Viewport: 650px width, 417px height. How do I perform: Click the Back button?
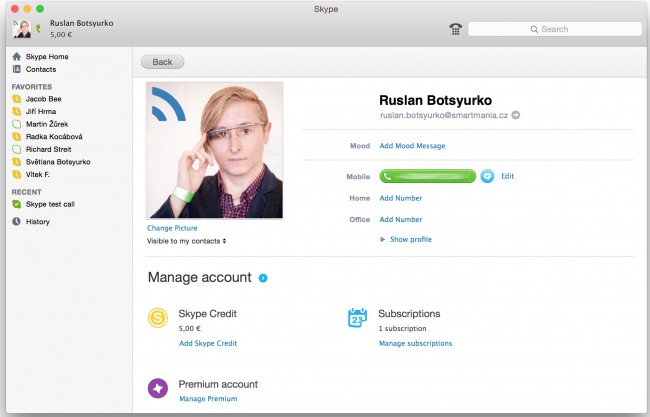click(162, 62)
